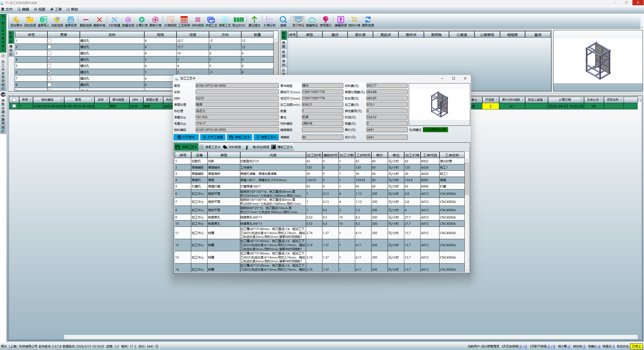The width and height of the screenshot is (644, 350).
Task: Switch to the 材料明细 tab
Action: point(232,147)
